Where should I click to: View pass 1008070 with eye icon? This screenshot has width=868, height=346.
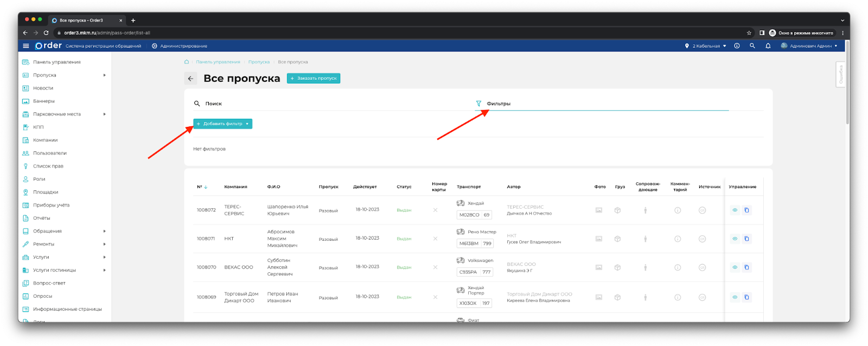(735, 267)
